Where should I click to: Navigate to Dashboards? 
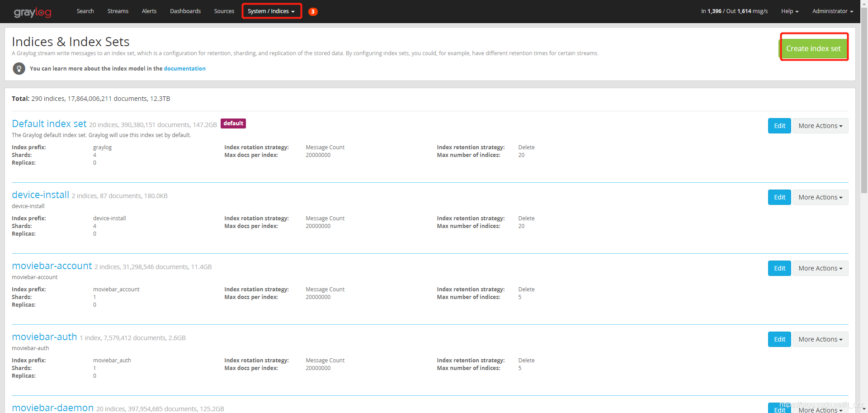(x=185, y=11)
